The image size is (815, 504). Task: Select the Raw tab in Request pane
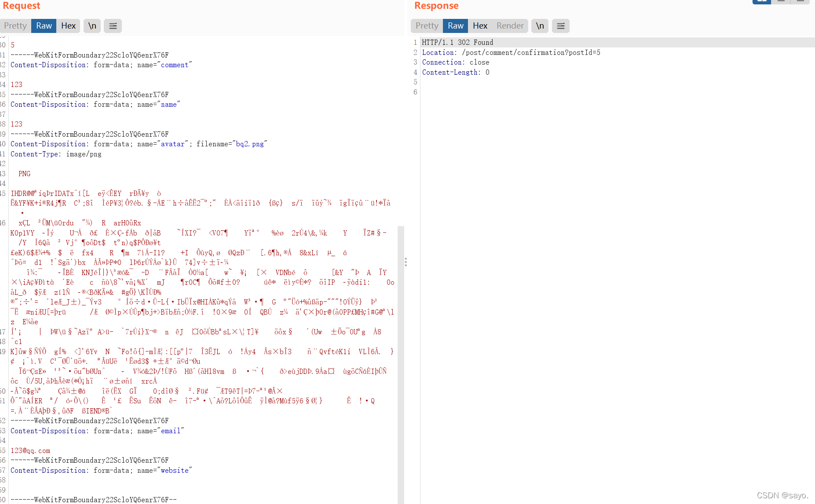click(x=44, y=26)
